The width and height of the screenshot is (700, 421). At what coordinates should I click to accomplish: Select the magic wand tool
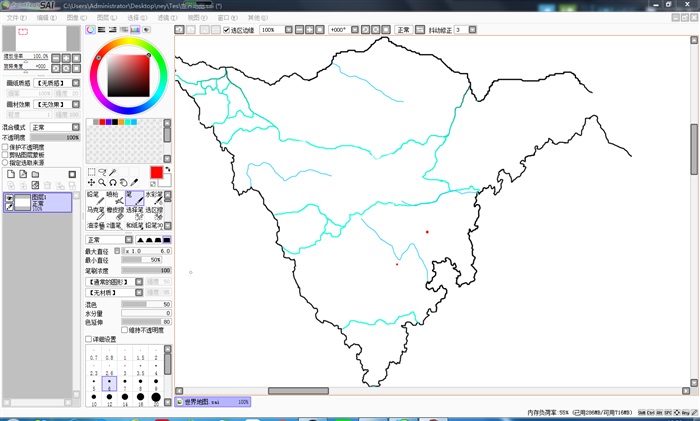tap(113, 172)
